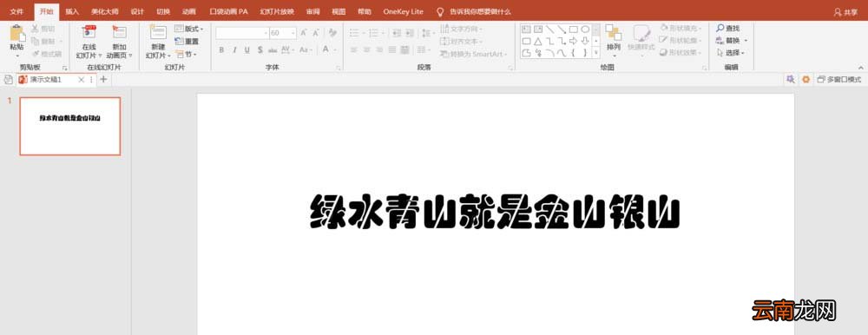The height and width of the screenshot is (335, 868).
Task: Open the Shape Fill (形状填充) dropdown
Action: point(681,29)
